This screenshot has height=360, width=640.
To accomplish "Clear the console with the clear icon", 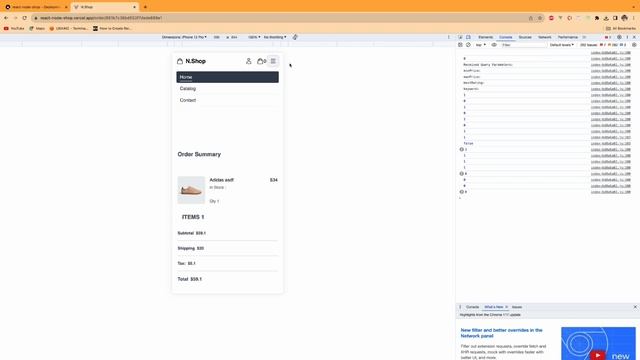I will click(x=468, y=45).
